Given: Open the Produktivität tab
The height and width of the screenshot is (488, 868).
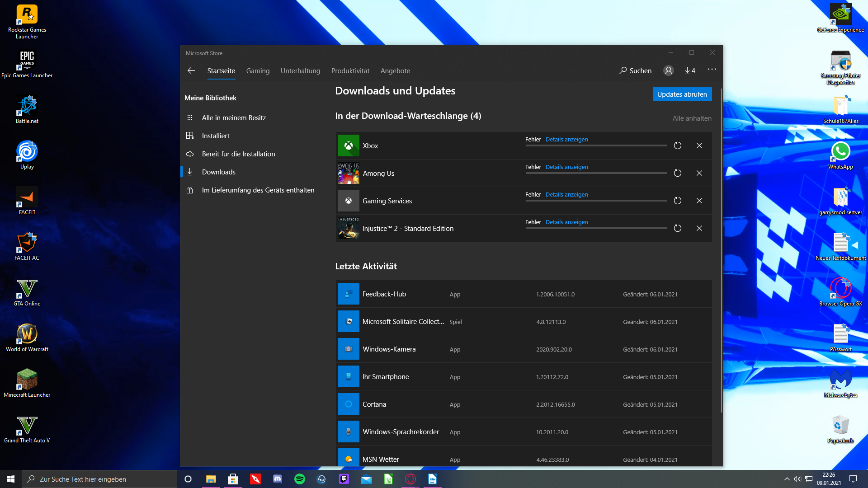Looking at the screenshot, I should tap(350, 70).
